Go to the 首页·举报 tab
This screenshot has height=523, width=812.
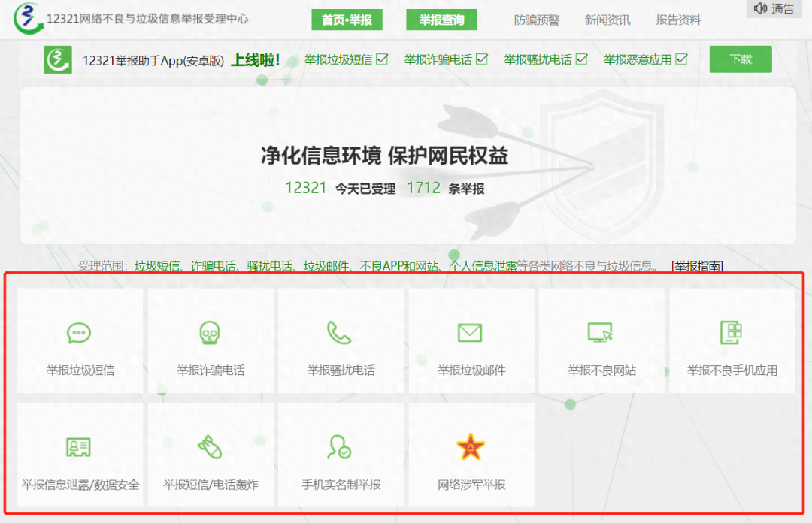[x=347, y=20]
